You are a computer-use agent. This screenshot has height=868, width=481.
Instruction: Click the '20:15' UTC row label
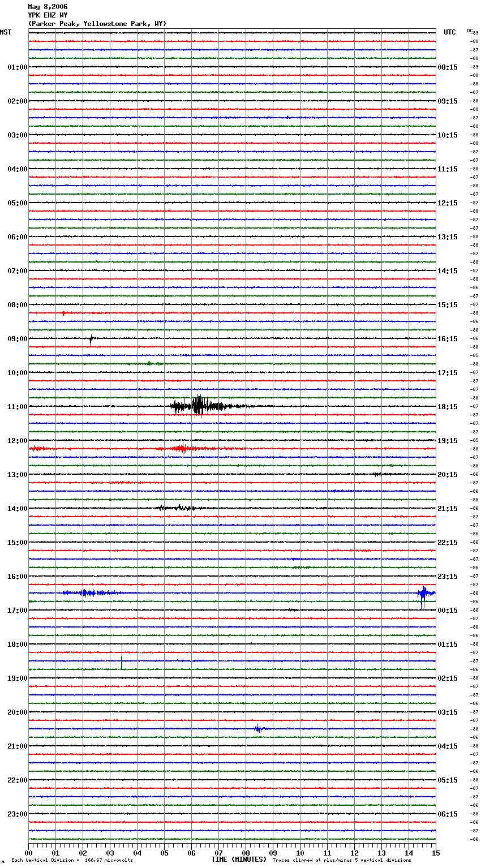pos(448,475)
